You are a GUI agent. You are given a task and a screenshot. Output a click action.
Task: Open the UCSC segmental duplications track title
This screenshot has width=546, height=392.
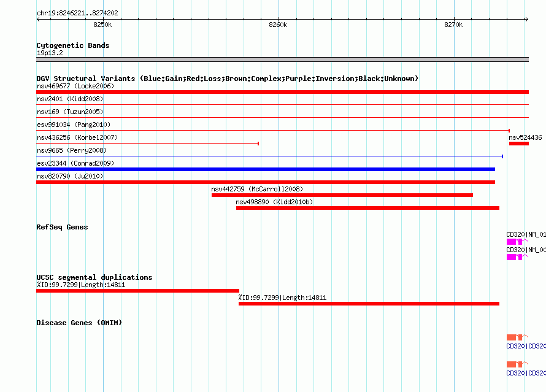[94, 277]
